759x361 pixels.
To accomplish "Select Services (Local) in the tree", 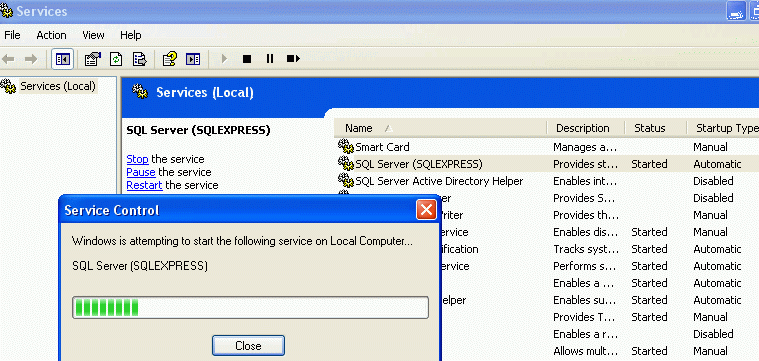I will click(x=58, y=87).
